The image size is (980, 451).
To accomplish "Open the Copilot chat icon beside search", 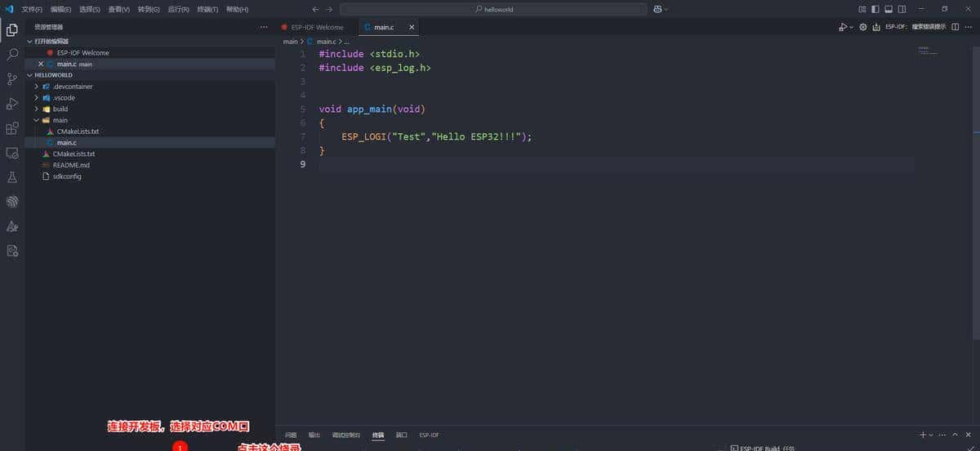I will click(656, 9).
